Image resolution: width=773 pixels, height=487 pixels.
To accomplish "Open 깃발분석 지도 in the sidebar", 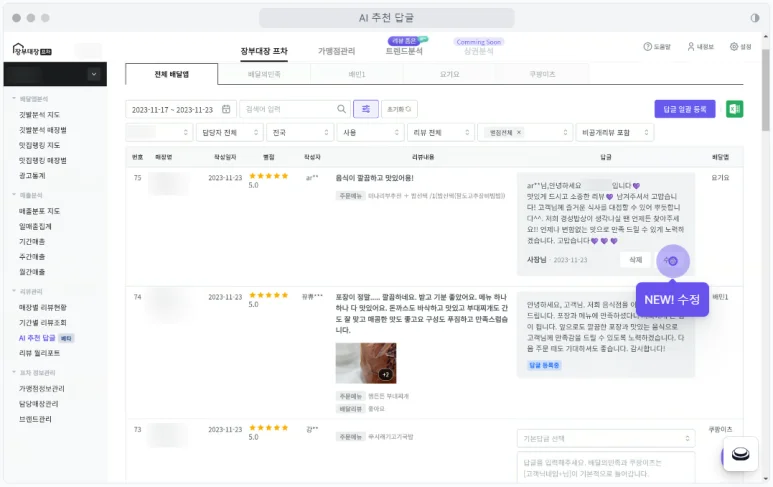I will click(39, 114).
